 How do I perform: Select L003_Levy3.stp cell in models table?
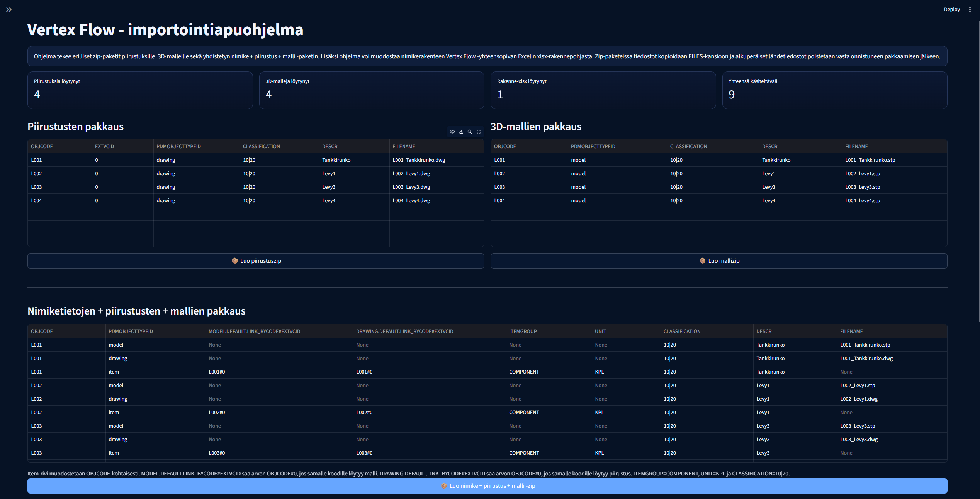[x=863, y=187]
